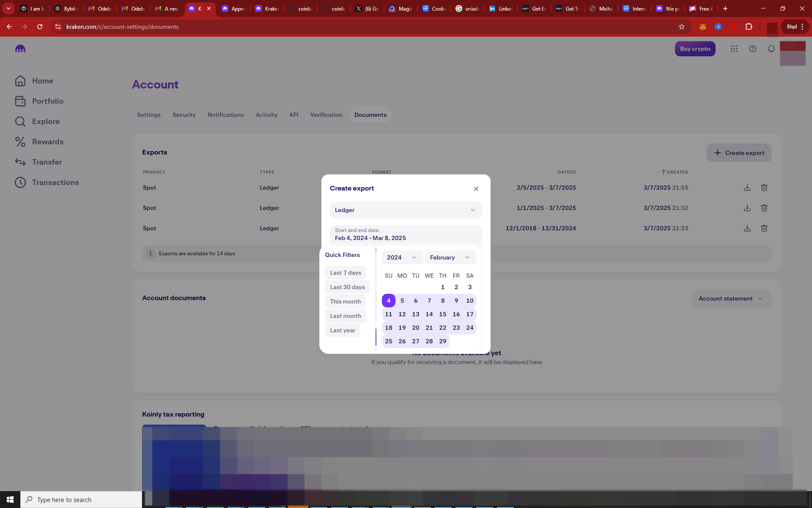The width and height of the screenshot is (812, 508).
Task: Open Transactions in the sidebar
Action: 47,182
